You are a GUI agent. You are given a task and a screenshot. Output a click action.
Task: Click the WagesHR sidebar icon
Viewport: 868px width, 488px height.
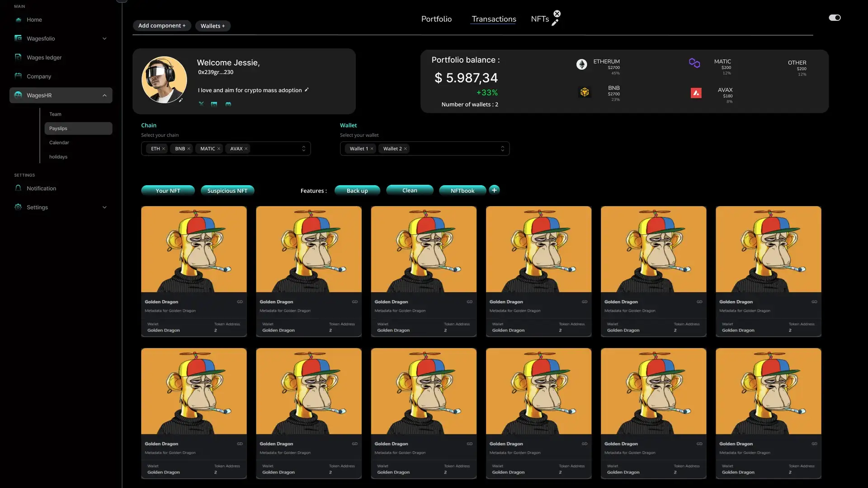tap(18, 95)
